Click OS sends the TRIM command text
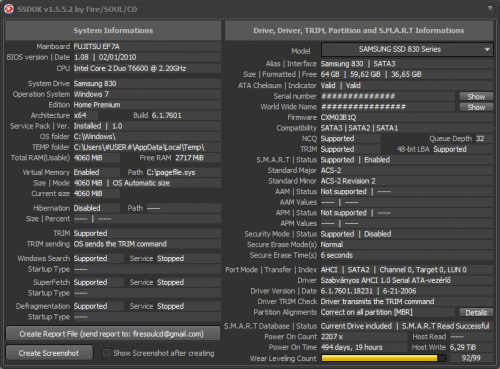500x369 pixels. 120,244
